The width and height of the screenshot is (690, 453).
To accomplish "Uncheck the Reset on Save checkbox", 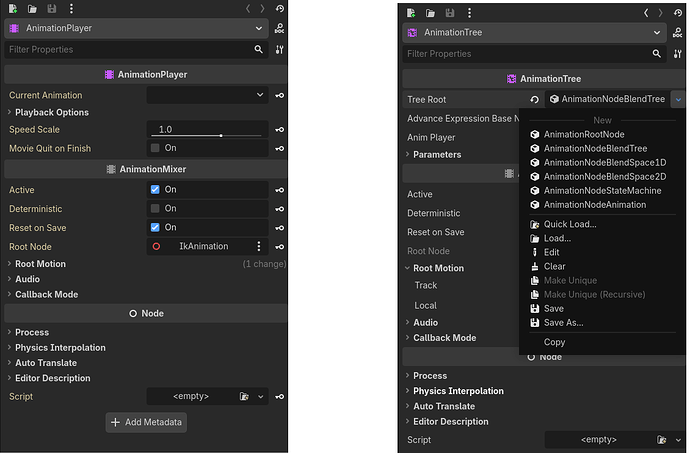I will point(155,227).
